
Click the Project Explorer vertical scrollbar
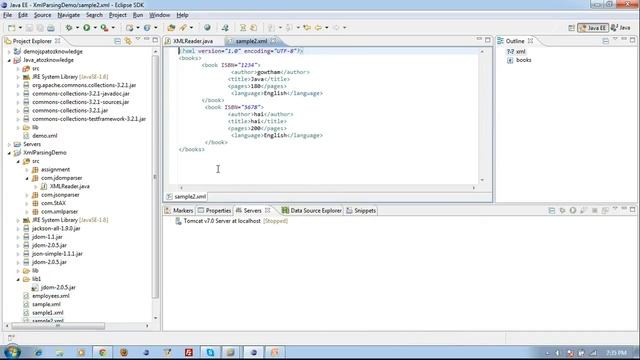click(x=155, y=177)
